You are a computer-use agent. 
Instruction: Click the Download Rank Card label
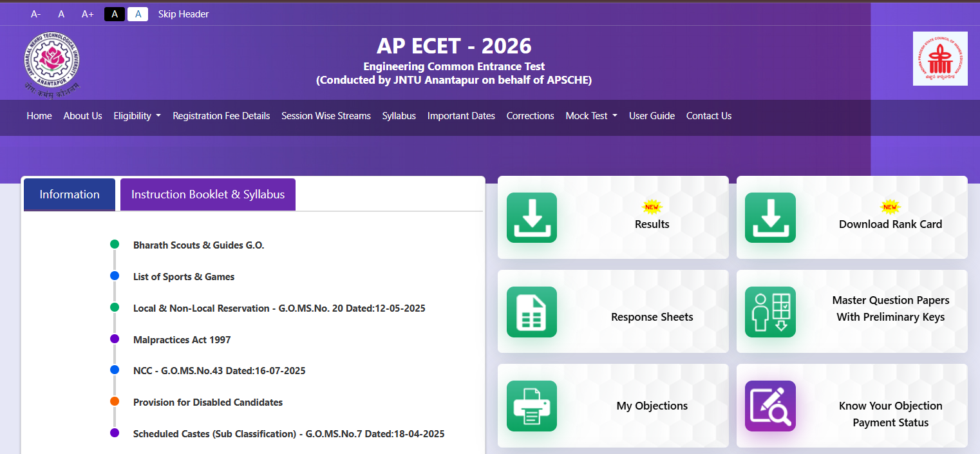pos(890,224)
